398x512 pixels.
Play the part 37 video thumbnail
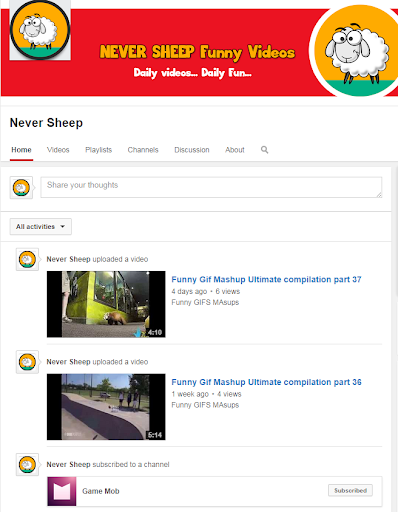[106, 304]
